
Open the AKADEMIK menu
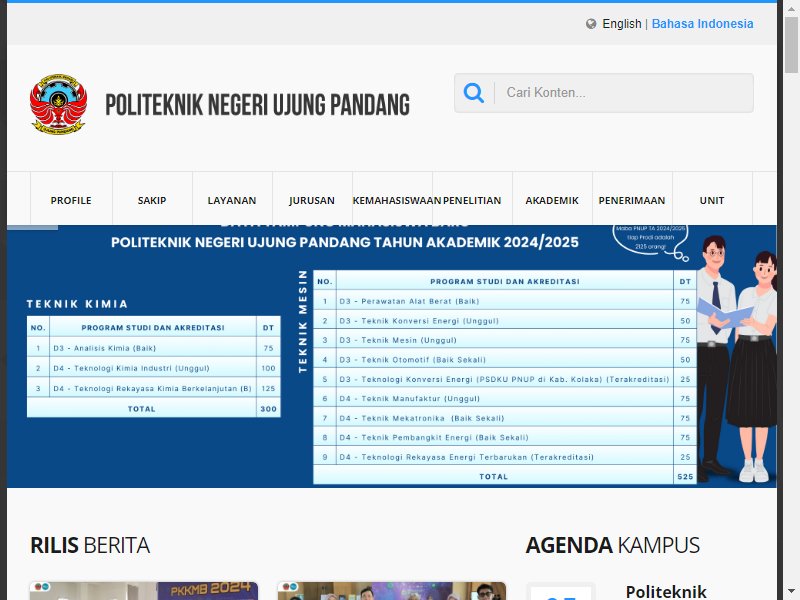coord(552,200)
